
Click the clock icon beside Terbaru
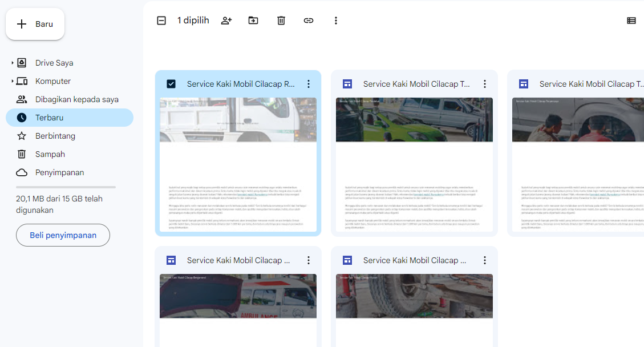[x=22, y=118]
